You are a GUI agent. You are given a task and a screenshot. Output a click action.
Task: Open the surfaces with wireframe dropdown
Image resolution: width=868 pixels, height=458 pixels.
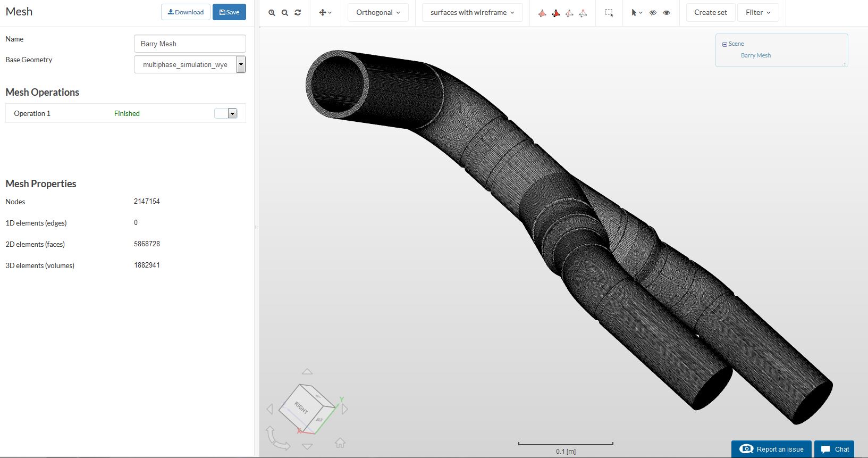472,13
